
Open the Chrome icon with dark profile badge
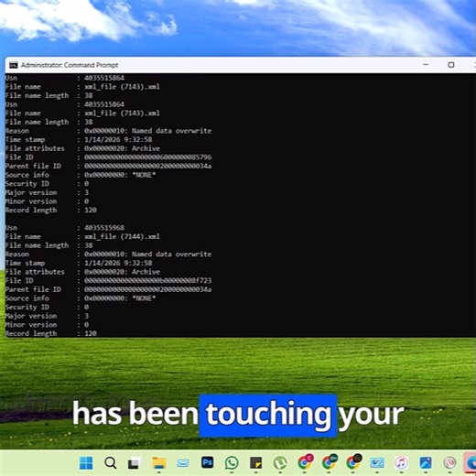[353, 462]
